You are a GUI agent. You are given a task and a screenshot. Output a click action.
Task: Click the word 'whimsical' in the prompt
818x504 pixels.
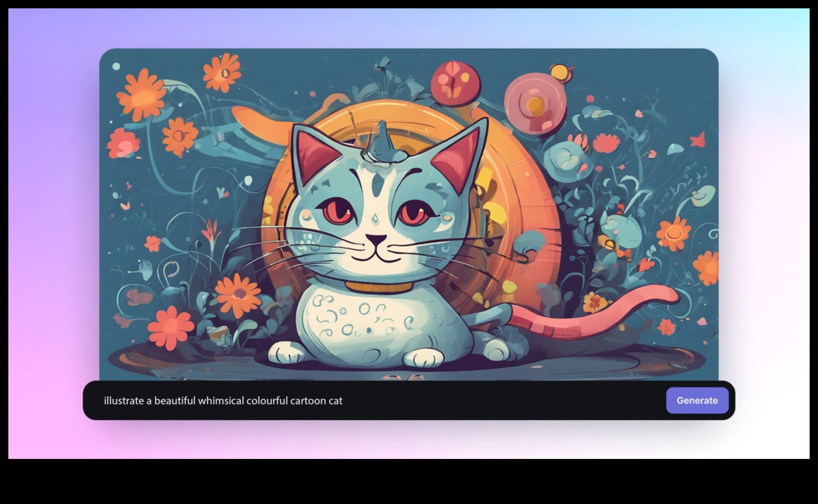pyautogui.click(x=221, y=401)
